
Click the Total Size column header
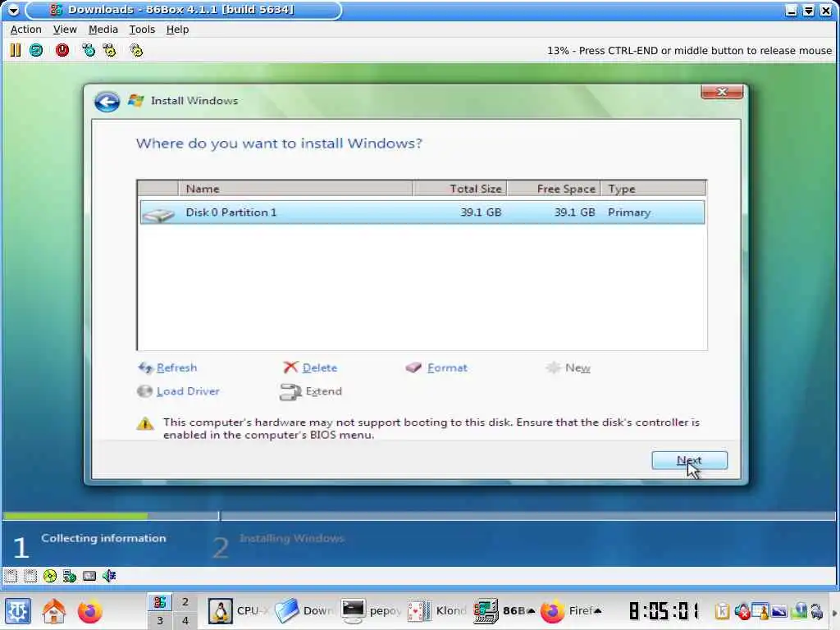point(459,189)
